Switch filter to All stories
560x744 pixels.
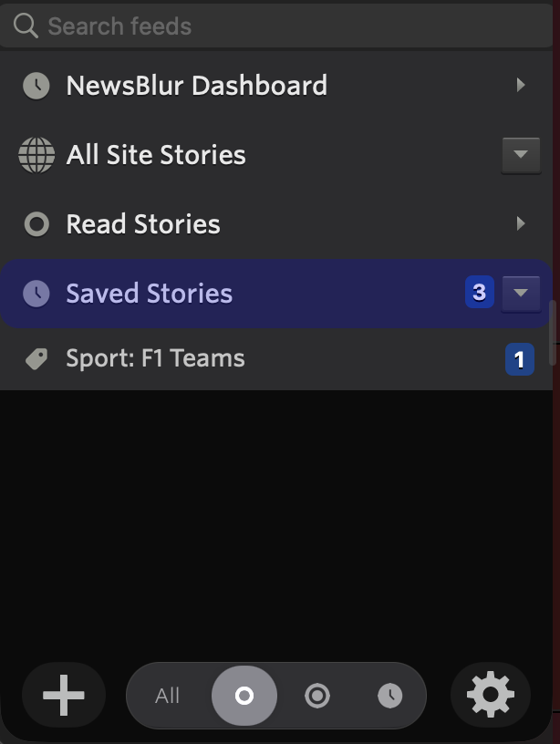pyautogui.click(x=168, y=697)
